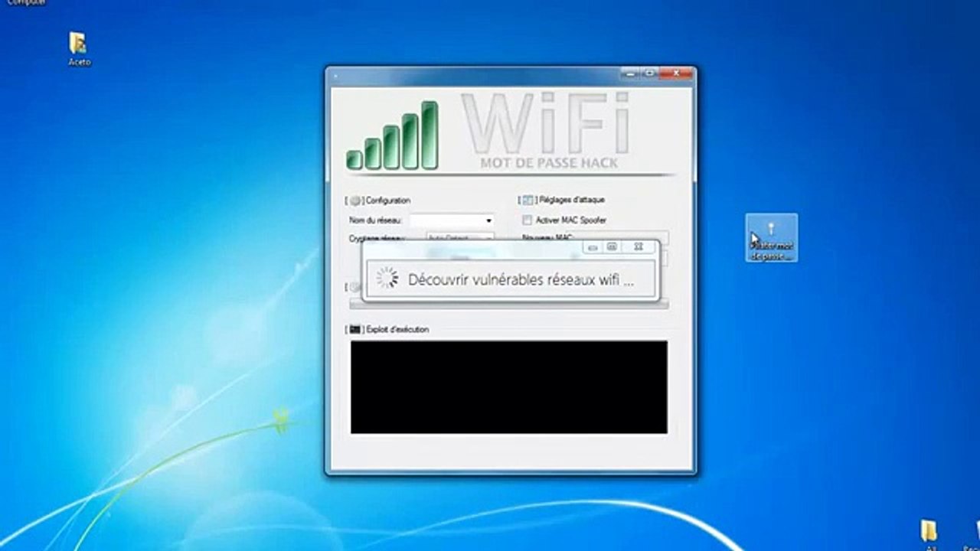Screen dimensions: 980x551
Task: Open the Nom du réseau dropdown
Action: tap(452, 220)
